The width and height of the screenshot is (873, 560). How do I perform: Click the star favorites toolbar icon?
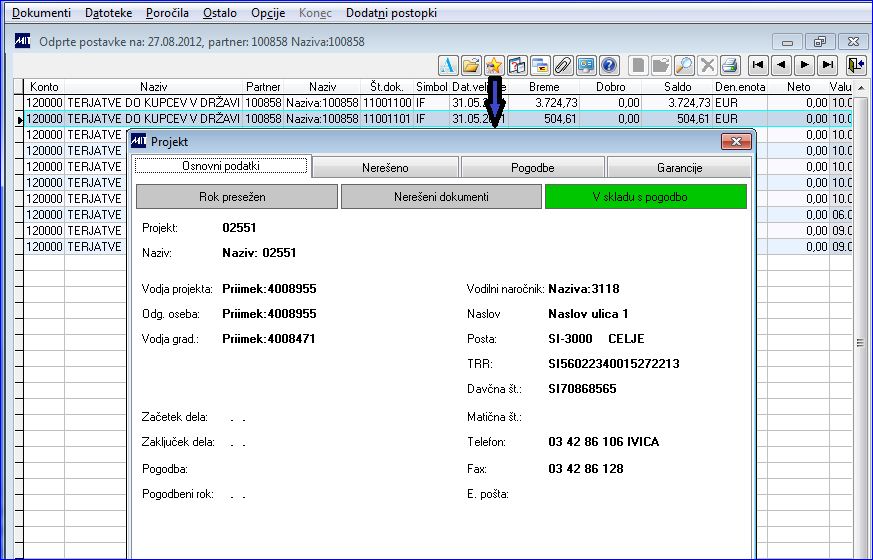493,65
